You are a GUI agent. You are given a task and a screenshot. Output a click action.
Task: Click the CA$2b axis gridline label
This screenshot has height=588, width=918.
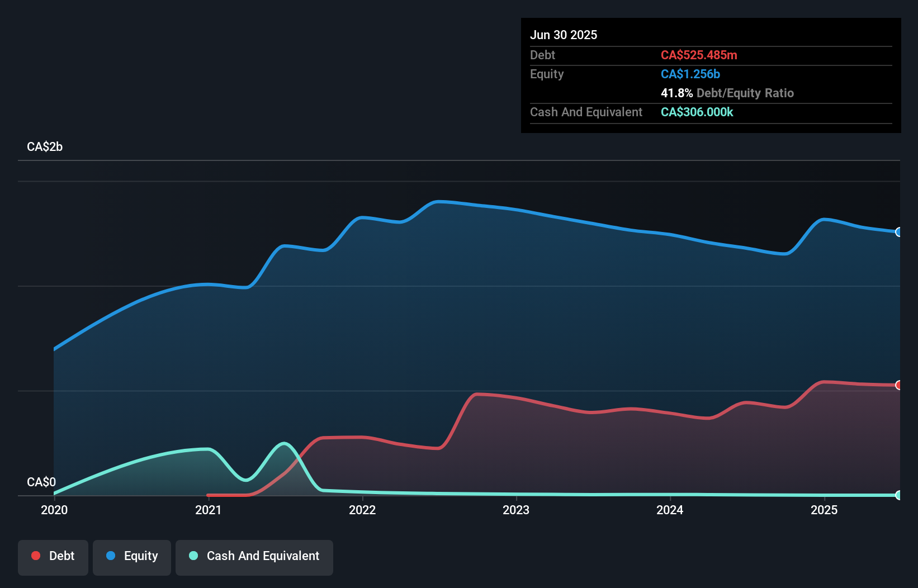(44, 146)
